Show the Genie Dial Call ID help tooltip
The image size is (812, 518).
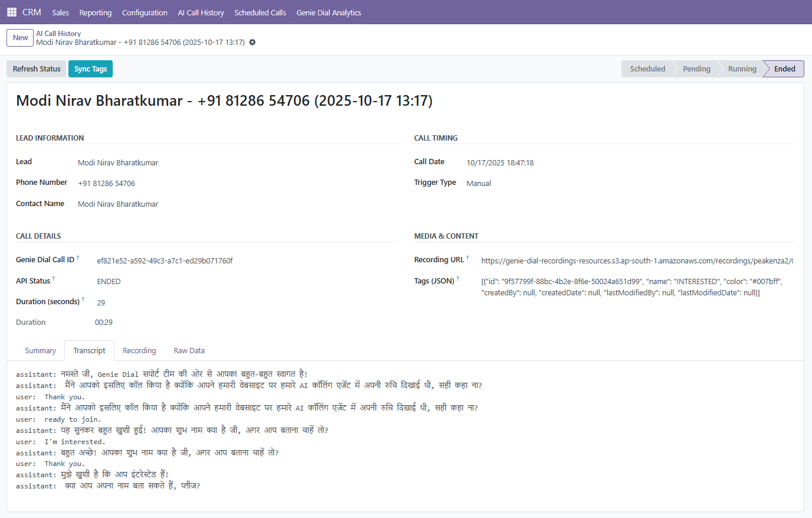coord(78,258)
